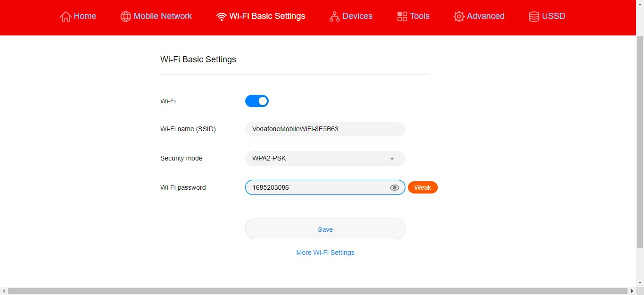Hide password using the eye icon
The height and width of the screenshot is (295, 644).
click(x=395, y=188)
